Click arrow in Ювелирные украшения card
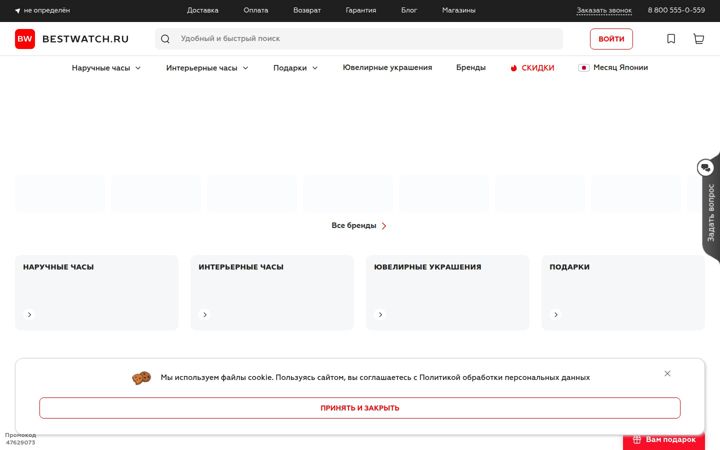 (380, 315)
